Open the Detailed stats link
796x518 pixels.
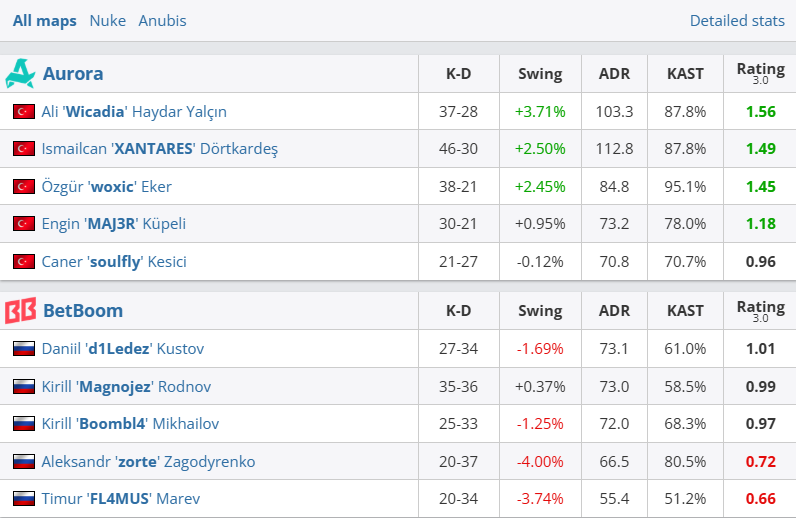tap(737, 21)
